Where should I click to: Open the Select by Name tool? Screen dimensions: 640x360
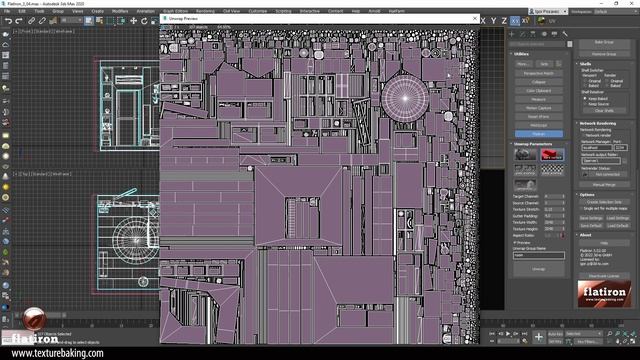pos(99,21)
